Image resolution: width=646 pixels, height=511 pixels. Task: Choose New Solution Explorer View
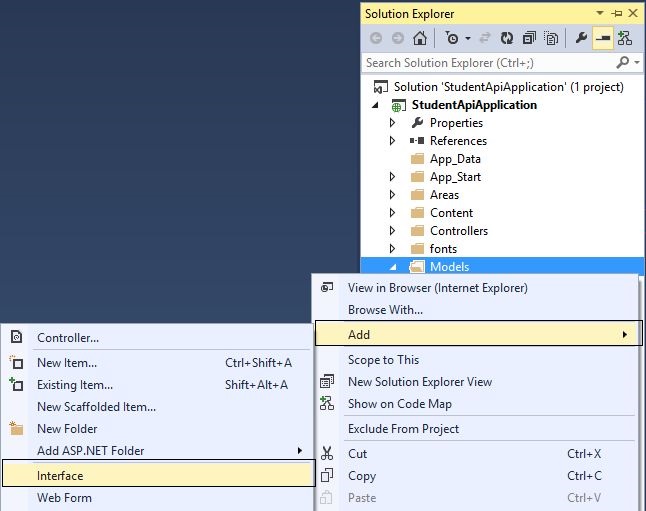[x=476, y=382]
